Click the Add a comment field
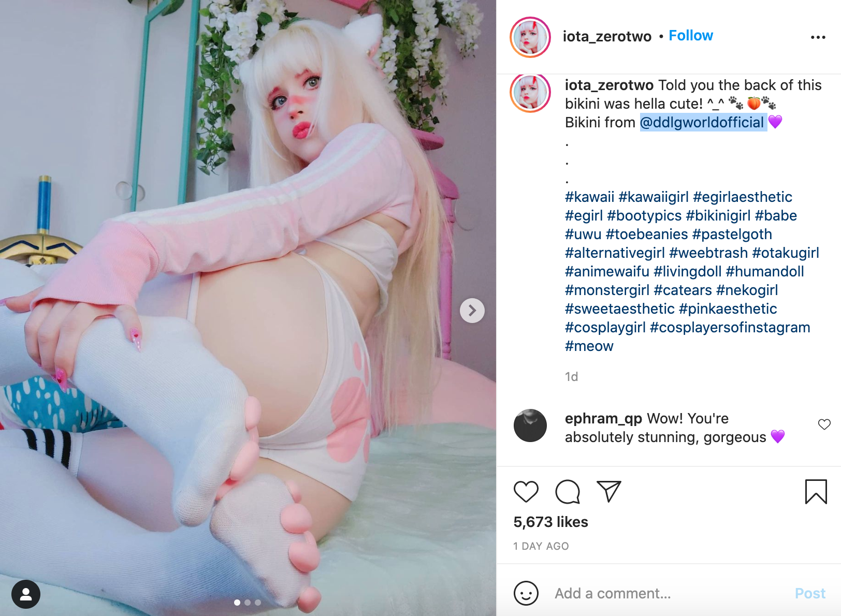 point(668,593)
